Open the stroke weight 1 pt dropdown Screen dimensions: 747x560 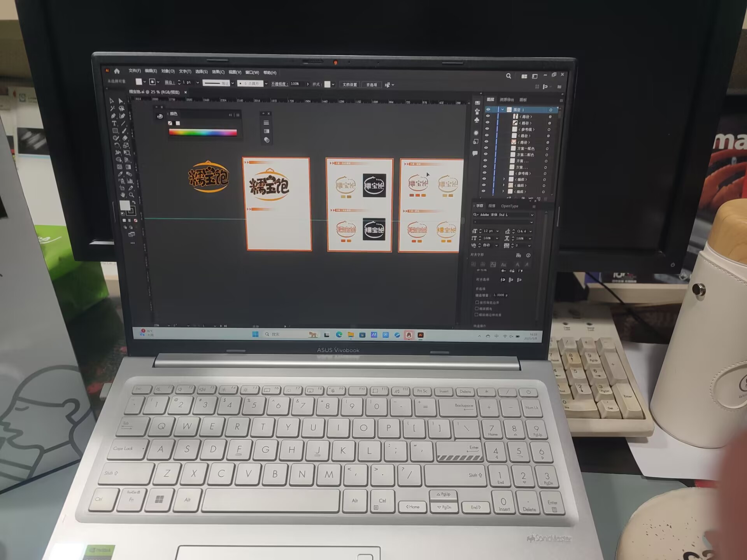pyautogui.click(x=198, y=82)
